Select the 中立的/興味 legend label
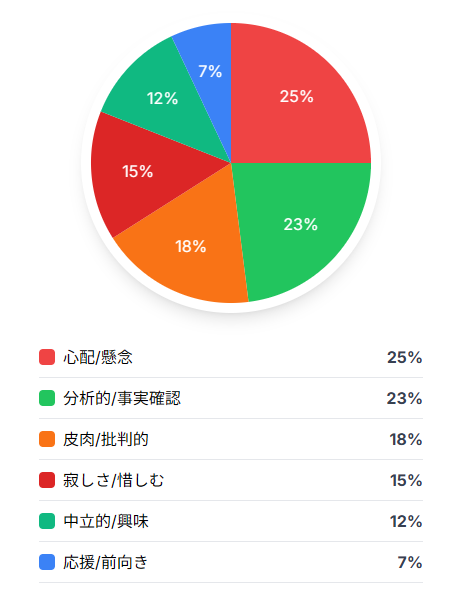 click(x=106, y=521)
